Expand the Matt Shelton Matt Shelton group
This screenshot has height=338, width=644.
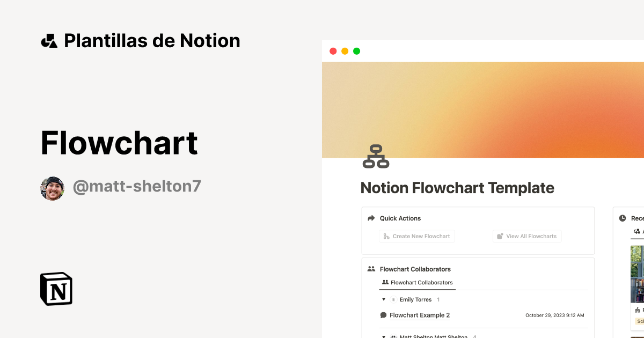point(384,337)
